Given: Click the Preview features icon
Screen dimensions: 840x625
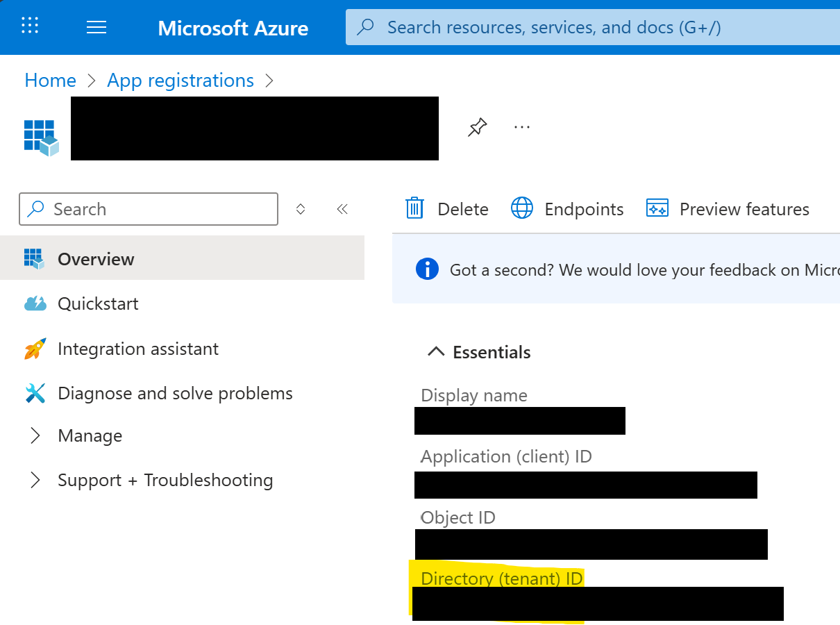Looking at the screenshot, I should click(x=657, y=207).
